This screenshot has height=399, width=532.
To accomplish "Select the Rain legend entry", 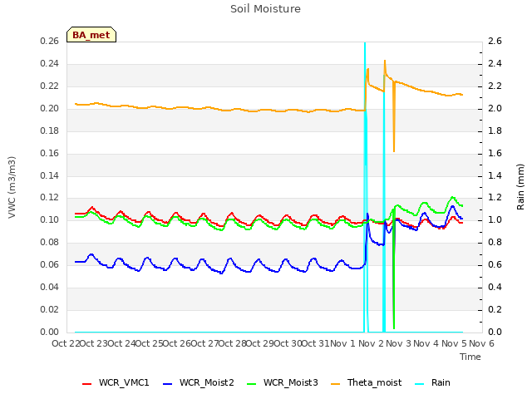I will coord(433,382).
